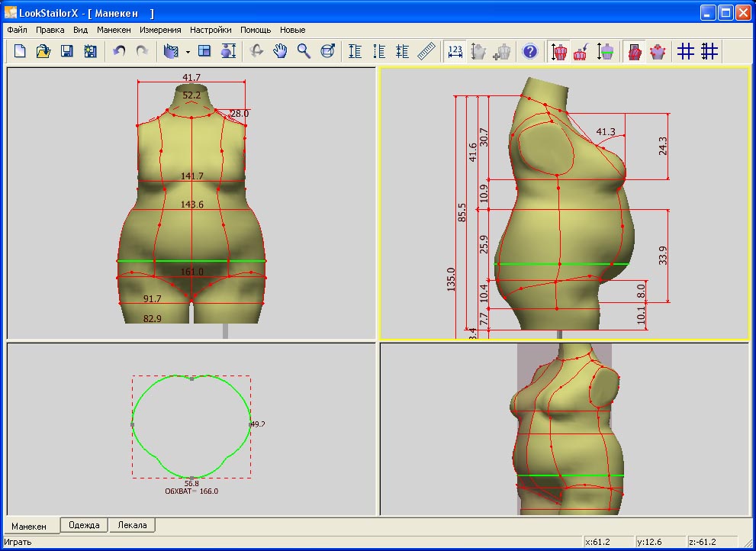Screen dimensions: 756x551
Task: Click the purple mannequin with green girth line
Action: (x=606, y=50)
